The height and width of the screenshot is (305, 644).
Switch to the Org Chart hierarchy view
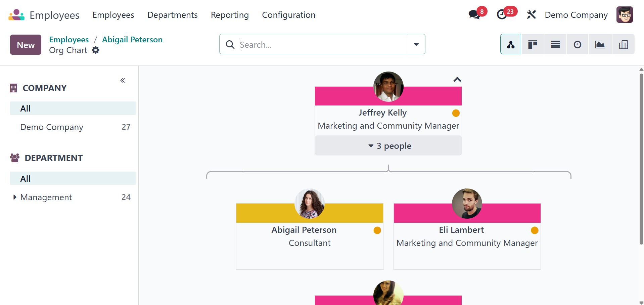click(x=510, y=44)
